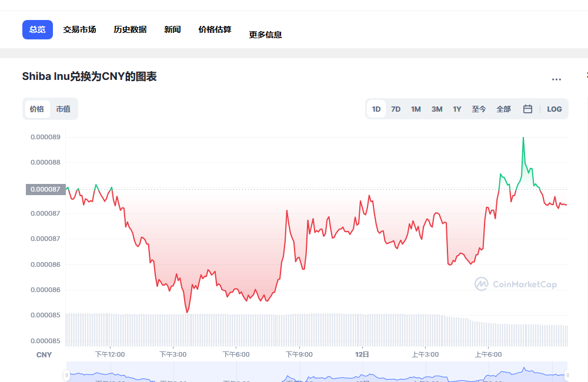Click the chart title Shiba Inu兑换为CNY的图表
The width and height of the screenshot is (588, 382).
pyautogui.click(x=89, y=76)
